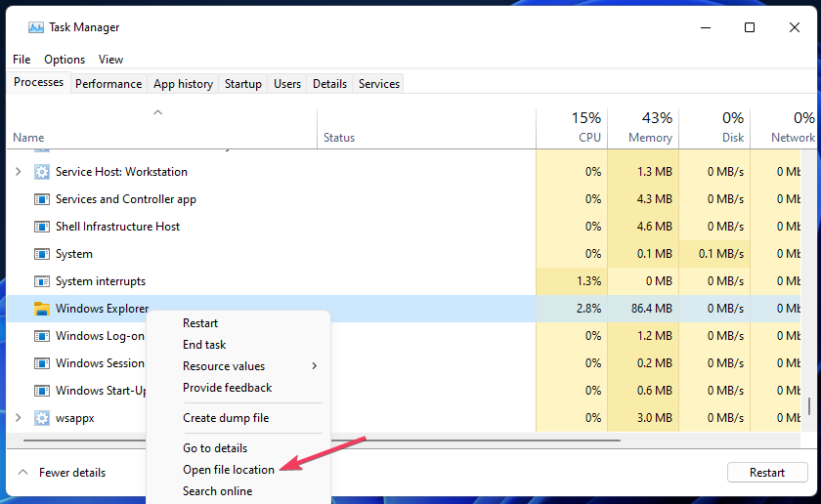Select the Services and Controller app name
This screenshot has width=821, height=504.
pyautogui.click(x=126, y=199)
